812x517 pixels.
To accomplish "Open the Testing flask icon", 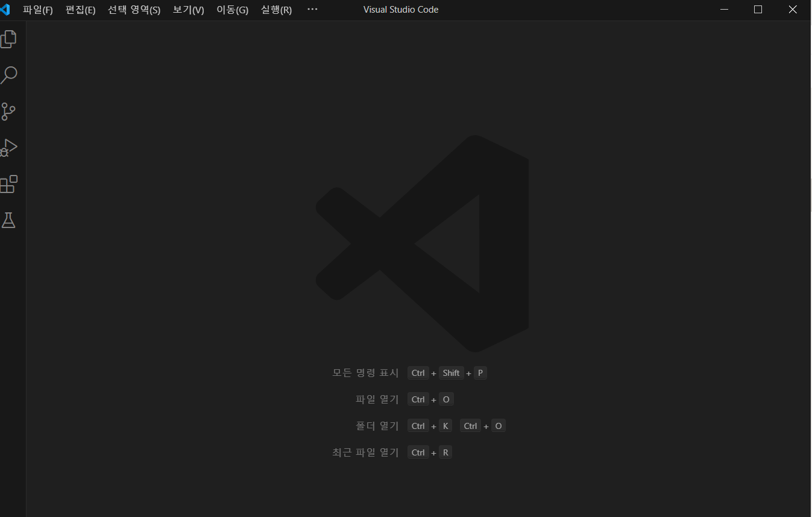I will [x=8, y=220].
